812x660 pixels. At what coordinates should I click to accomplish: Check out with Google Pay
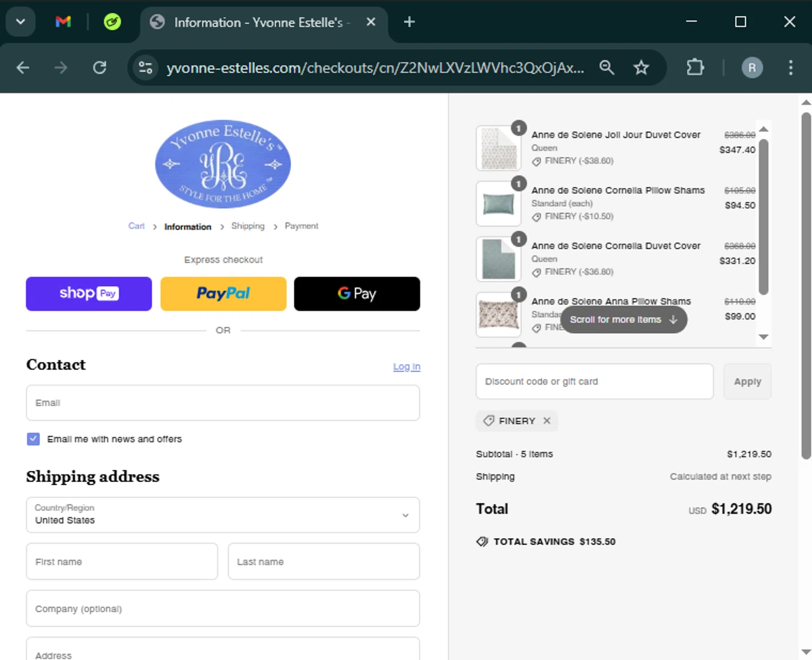point(357,294)
